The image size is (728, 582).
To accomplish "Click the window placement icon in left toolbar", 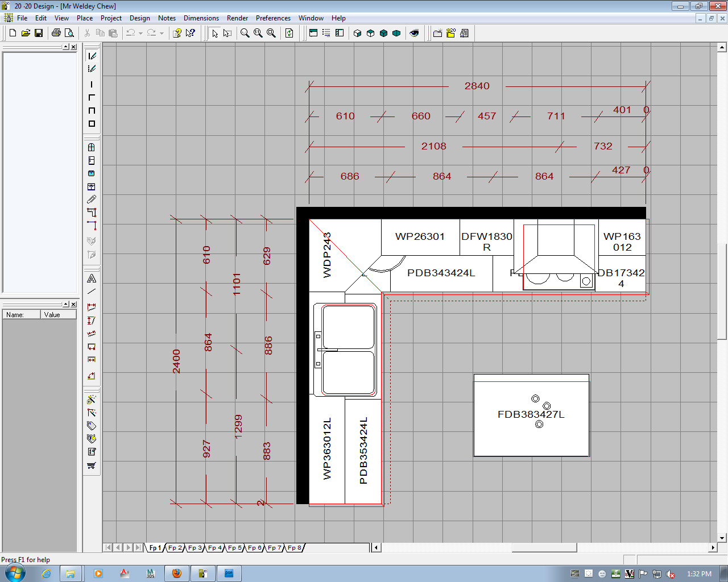I will pos(92,147).
